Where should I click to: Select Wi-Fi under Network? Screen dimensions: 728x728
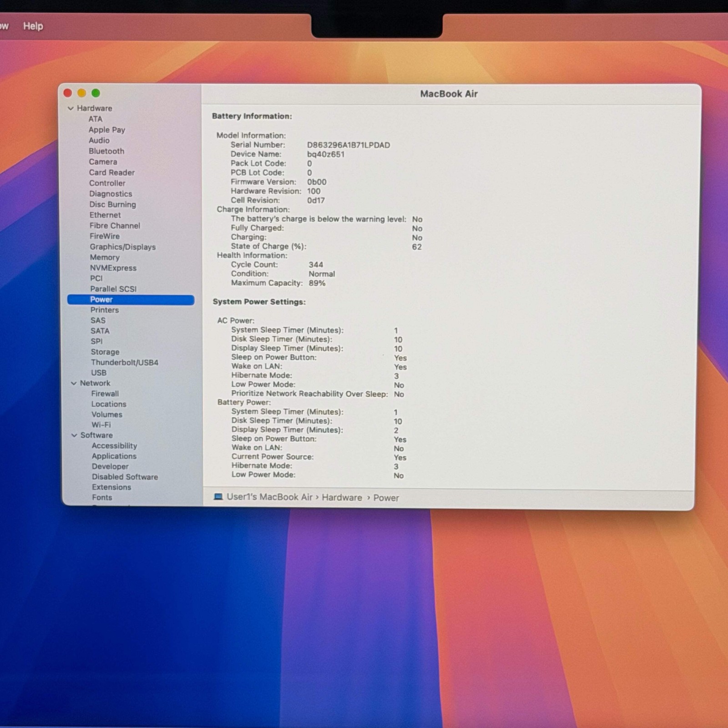pos(101,425)
